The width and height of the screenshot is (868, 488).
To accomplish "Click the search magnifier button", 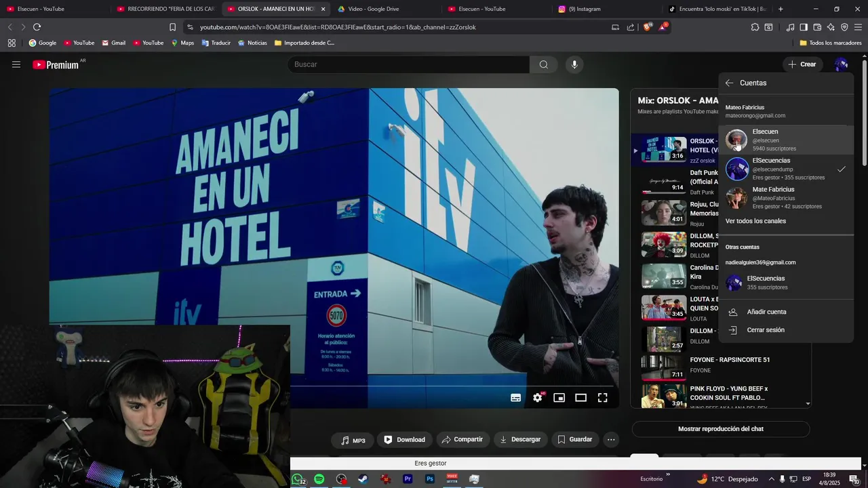I will pos(544,64).
